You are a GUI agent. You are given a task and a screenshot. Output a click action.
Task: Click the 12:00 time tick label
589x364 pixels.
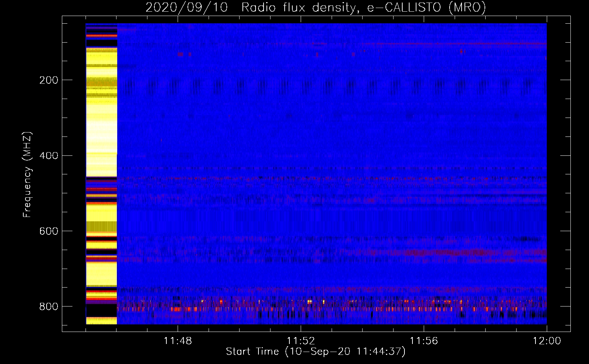(x=547, y=341)
